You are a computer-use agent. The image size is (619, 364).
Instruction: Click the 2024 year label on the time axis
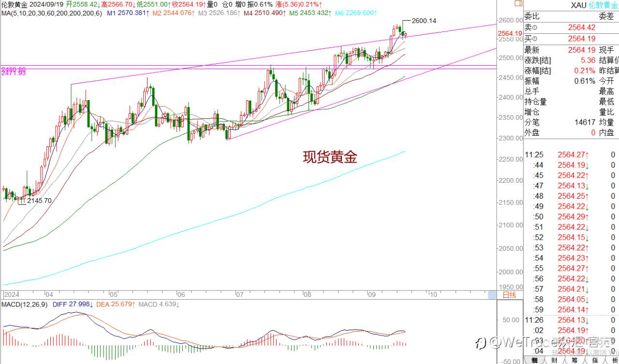[11, 294]
